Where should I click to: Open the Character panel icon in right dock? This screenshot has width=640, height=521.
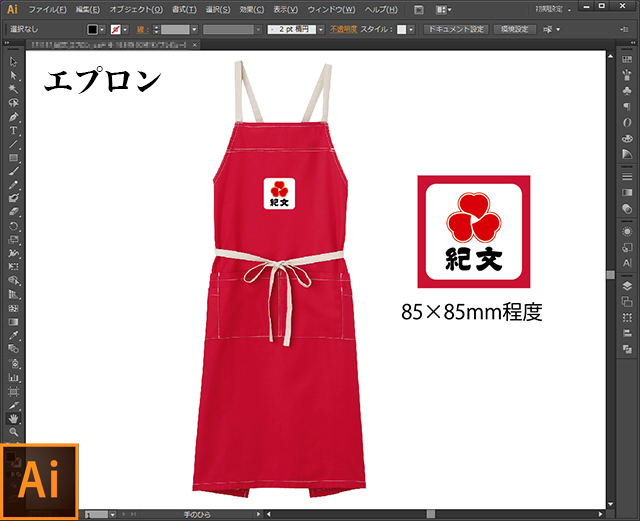(626, 262)
